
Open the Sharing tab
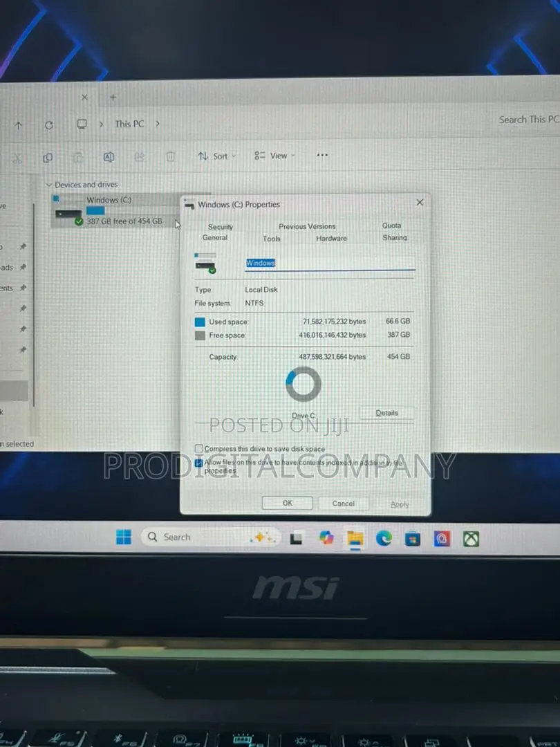pyautogui.click(x=395, y=237)
